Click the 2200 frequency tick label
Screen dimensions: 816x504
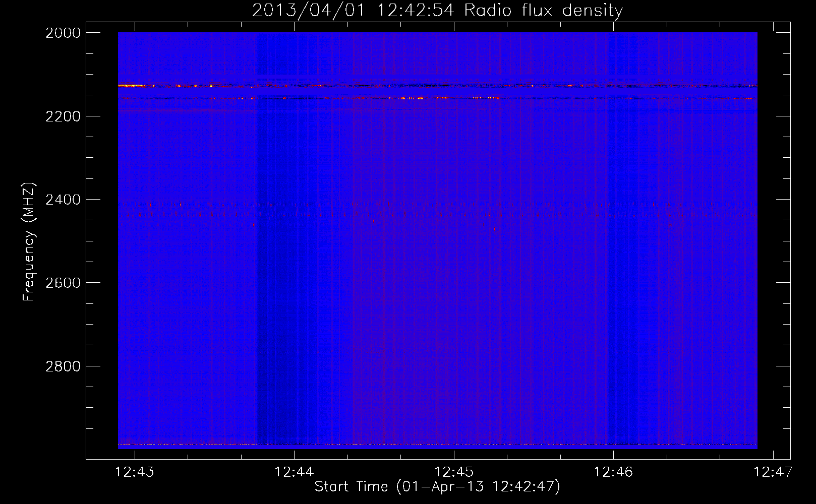click(63, 116)
